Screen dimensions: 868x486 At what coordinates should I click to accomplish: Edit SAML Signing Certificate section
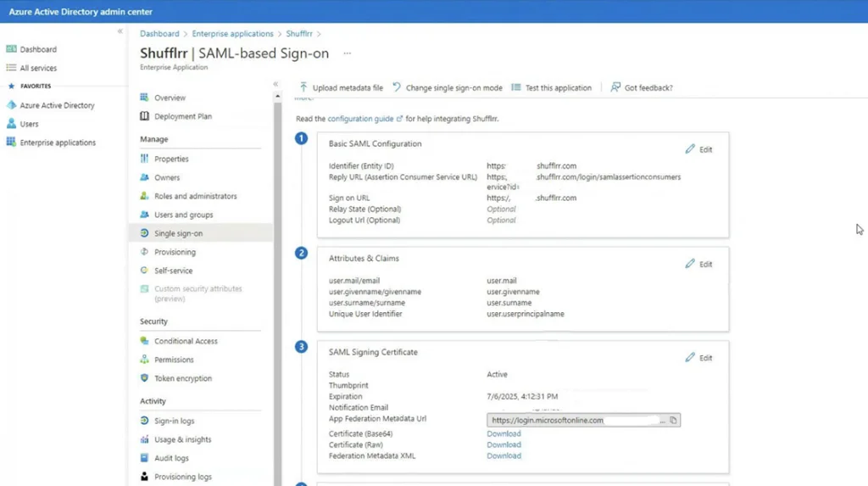[x=698, y=358]
